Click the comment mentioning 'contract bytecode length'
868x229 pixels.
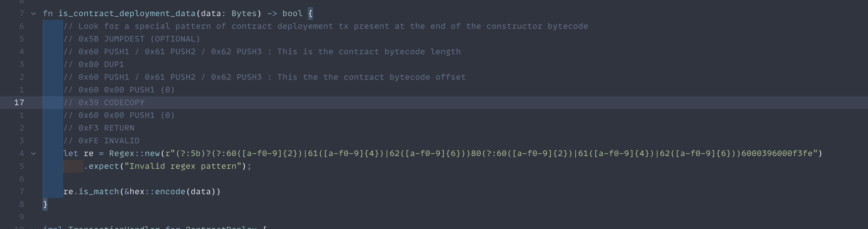point(369,52)
